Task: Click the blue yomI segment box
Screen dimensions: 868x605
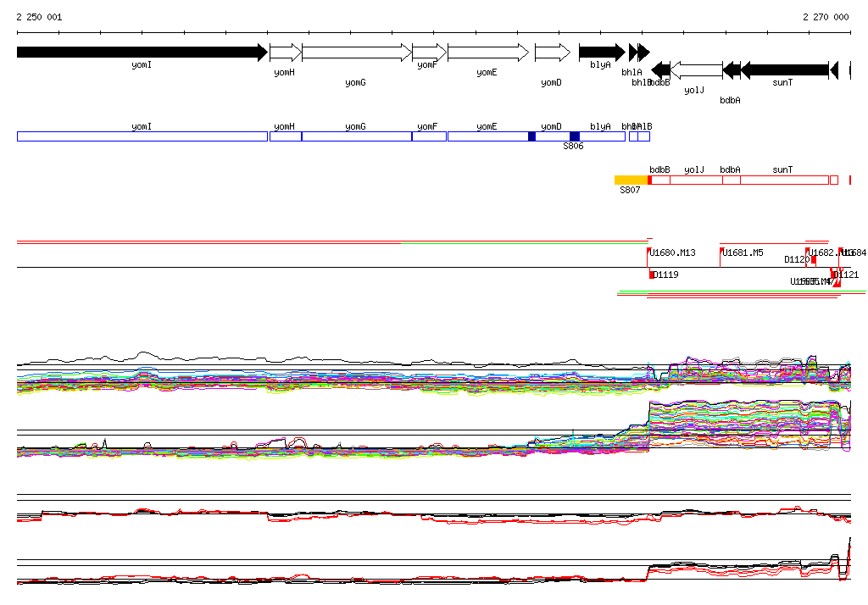Action: [142, 136]
